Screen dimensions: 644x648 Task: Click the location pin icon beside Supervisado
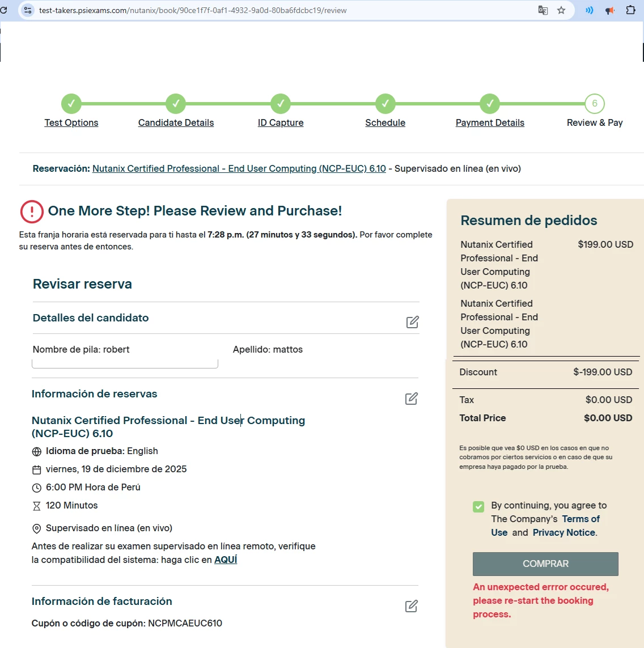(x=37, y=528)
